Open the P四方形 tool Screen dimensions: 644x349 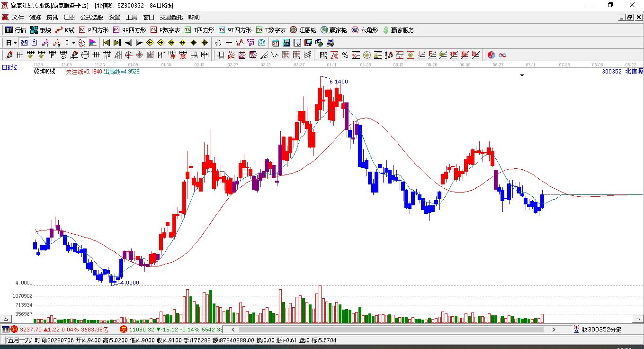click(93, 30)
